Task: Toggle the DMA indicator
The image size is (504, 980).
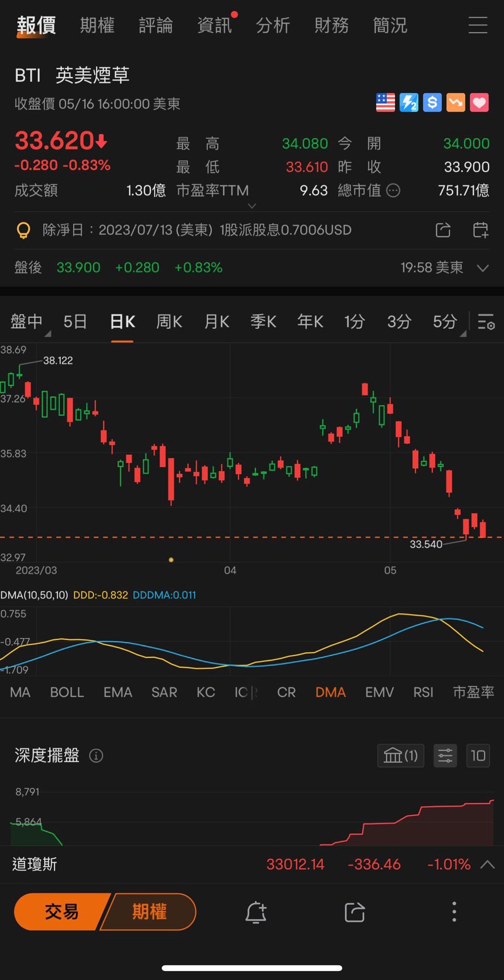Action: point(331,692)
